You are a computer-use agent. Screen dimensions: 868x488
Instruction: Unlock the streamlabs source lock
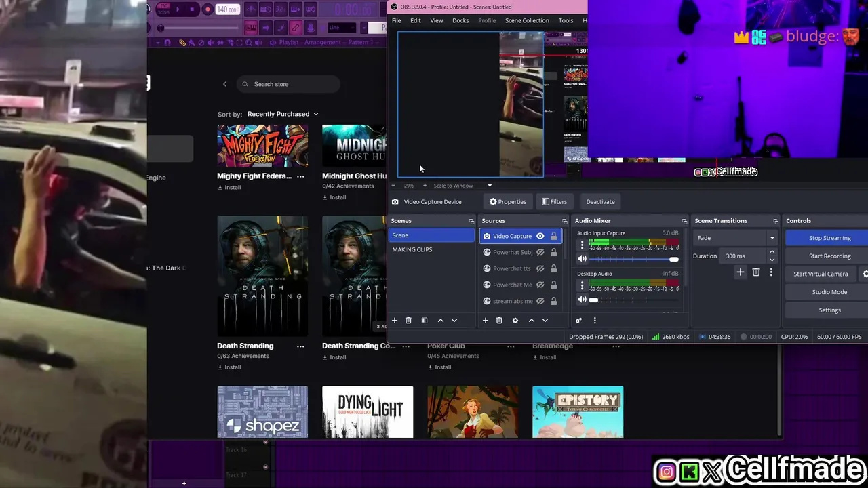tap(554, 301)
